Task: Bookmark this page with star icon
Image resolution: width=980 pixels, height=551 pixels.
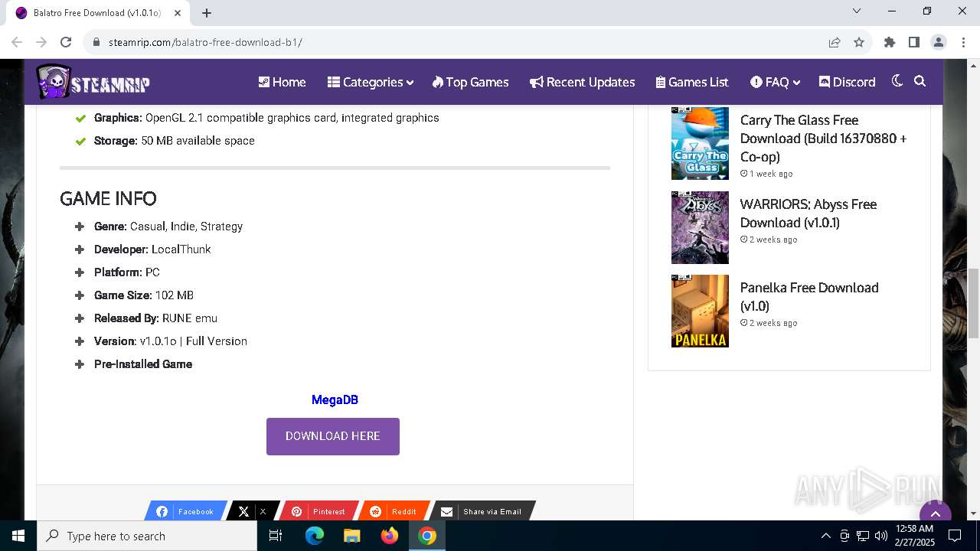Action: [859, 42]
